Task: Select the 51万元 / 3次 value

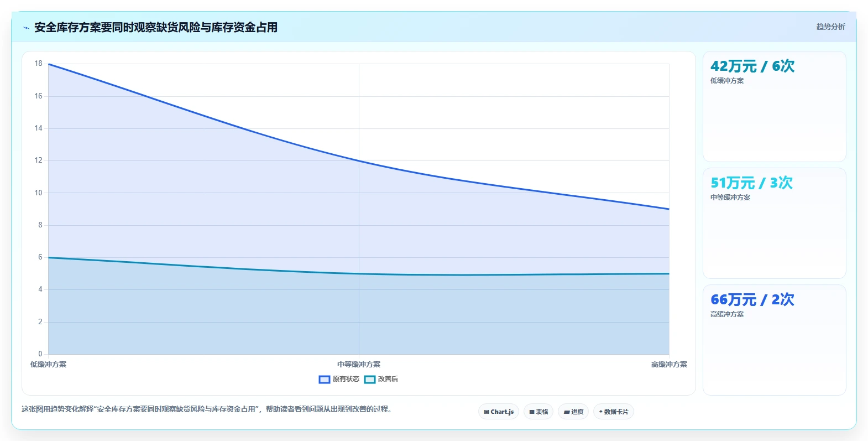Action: pos(752,183)
